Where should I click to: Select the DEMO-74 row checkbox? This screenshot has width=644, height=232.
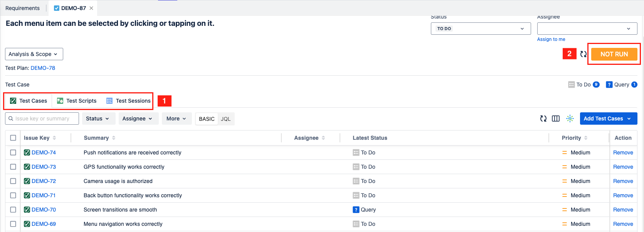(x=13, y=152)
